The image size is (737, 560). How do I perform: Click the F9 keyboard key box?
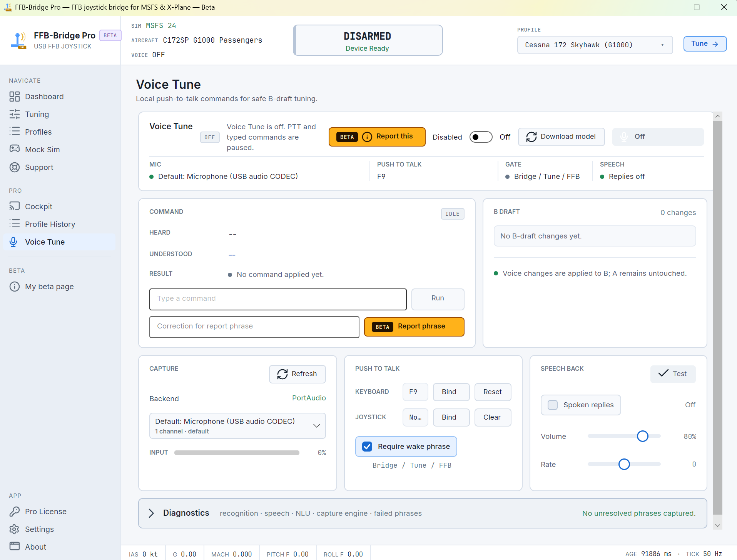coord(415,392)
